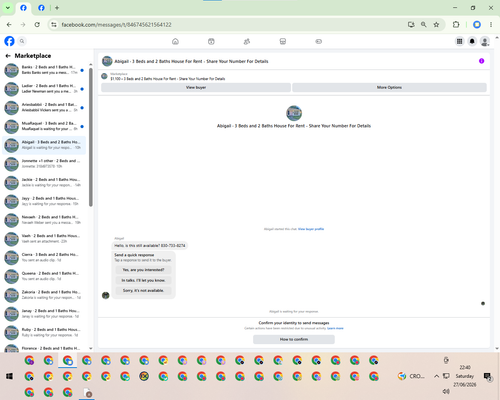Open the Facebook menu grid icon
500x400 pixels.
[x=459, y=41]
